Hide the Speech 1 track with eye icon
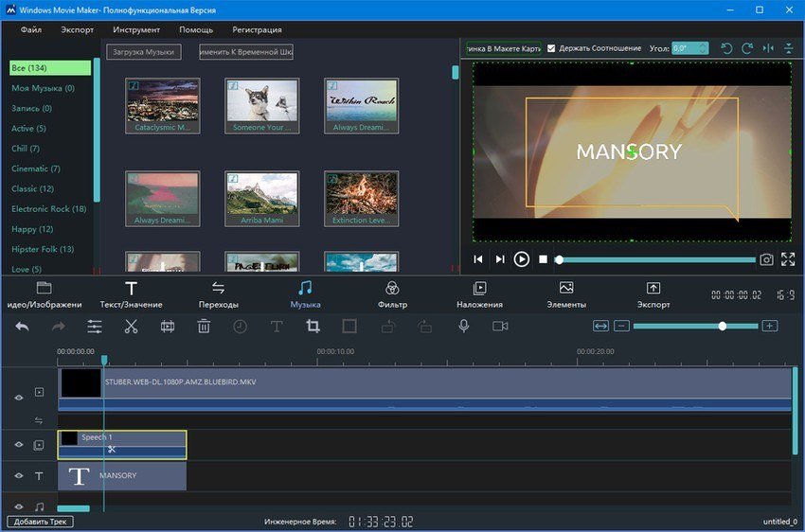The image size is (805, 532). click(18, 445)
